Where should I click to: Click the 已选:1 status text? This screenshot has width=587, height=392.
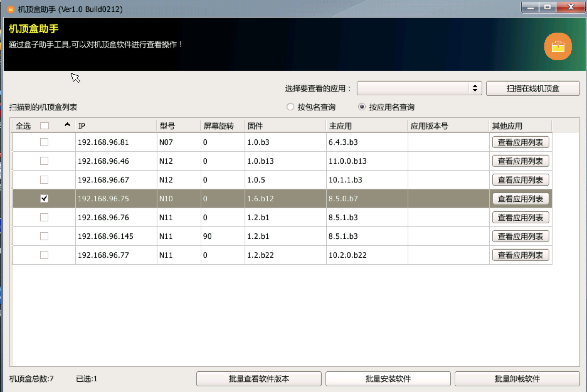tap(87, 379)
